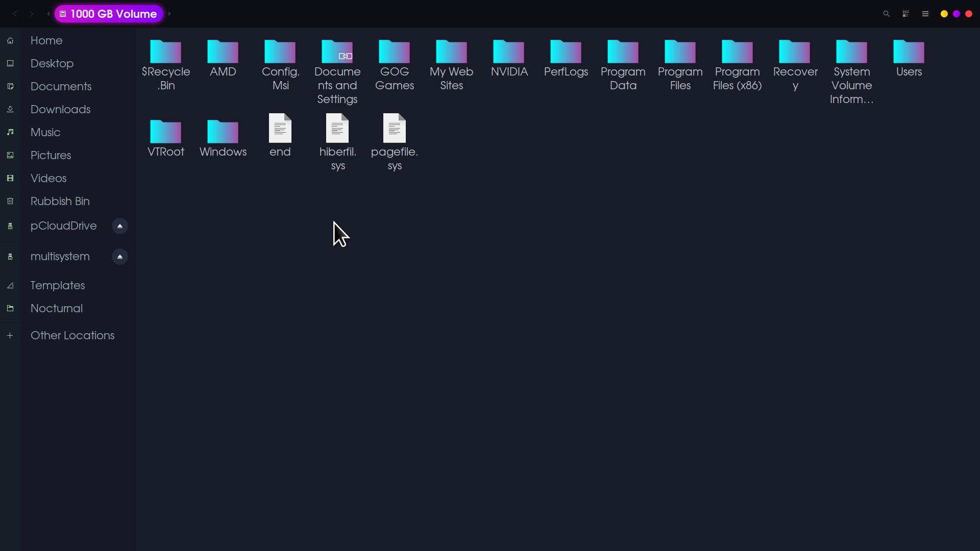Toggle the list/grid view icon
Screen dimensions: 980x551
click(x=906, y=14)
